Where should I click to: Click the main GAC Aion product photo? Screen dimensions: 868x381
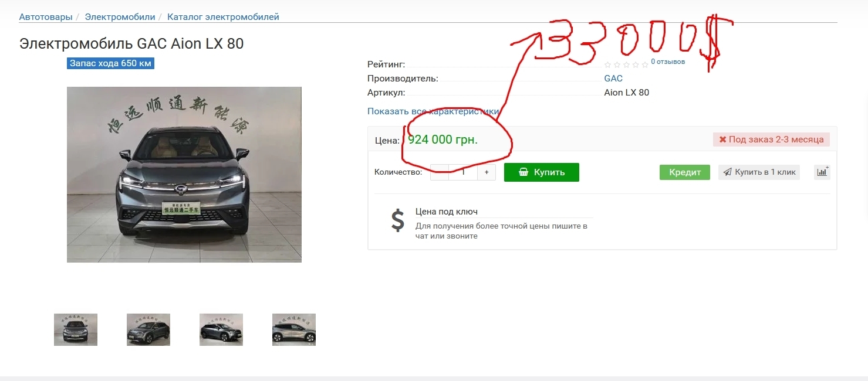(184, 175)
